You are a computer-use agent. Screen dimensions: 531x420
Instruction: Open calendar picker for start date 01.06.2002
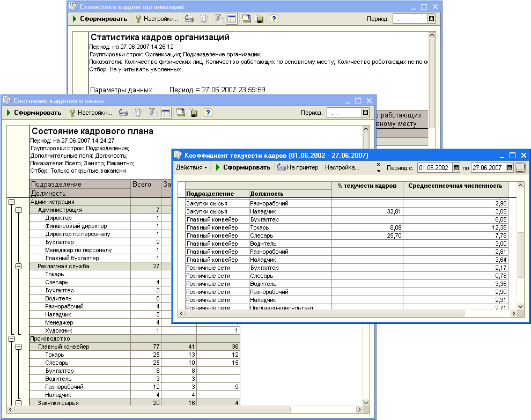(x=456, y=168)
